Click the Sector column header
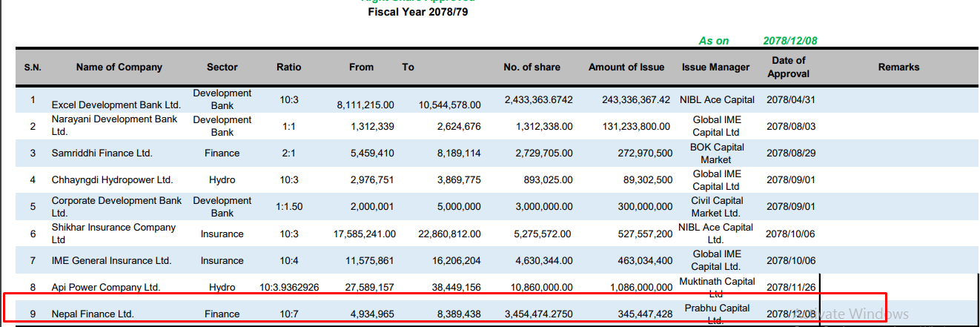The height and width of the screenshot is (327, 980). tap(222, 67)
